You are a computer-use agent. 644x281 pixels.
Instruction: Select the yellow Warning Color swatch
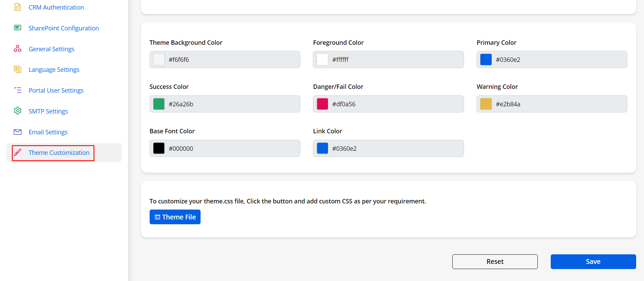(486, 104)
